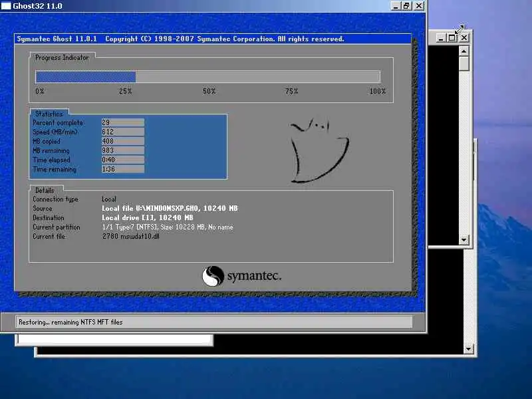The height and width of the screenshot is (399, 532).
Task: Click the Speed (MB/min) value 612
Action: coord(123,132)
